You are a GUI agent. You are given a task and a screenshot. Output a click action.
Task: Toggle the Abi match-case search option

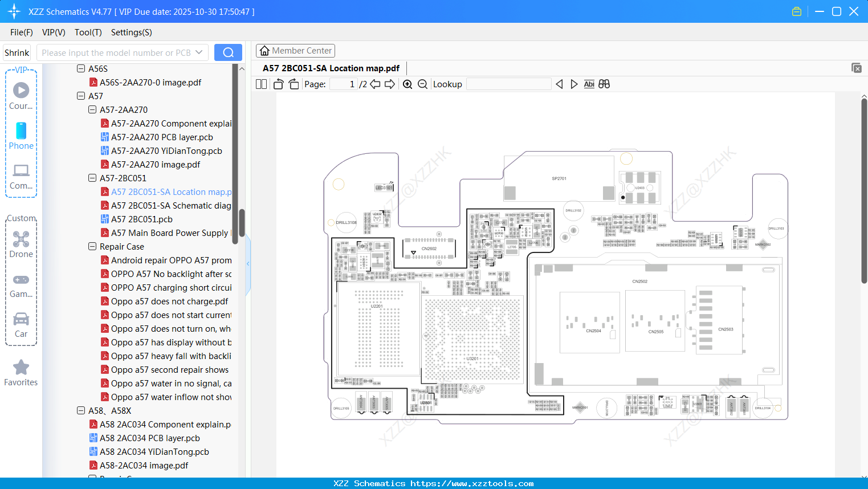coord(589,84)
